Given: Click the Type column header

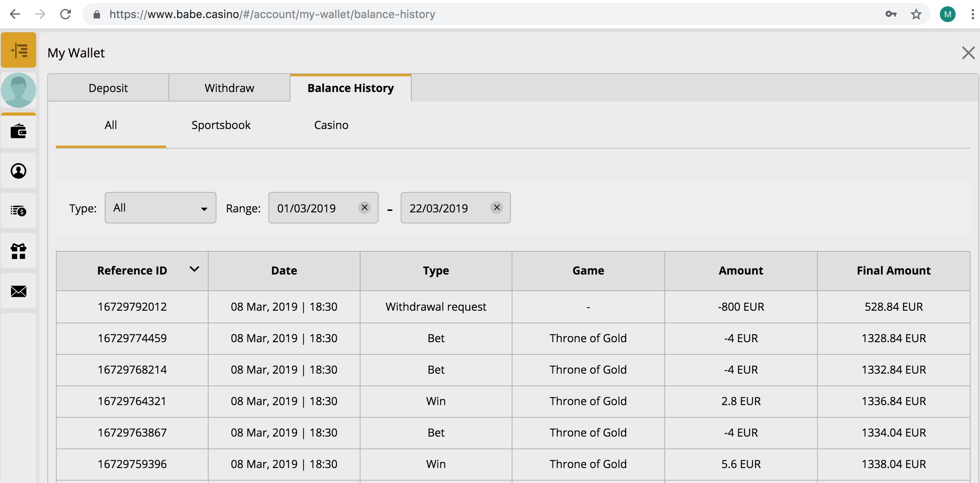Looking at the screenshot, I should [436, 271].
